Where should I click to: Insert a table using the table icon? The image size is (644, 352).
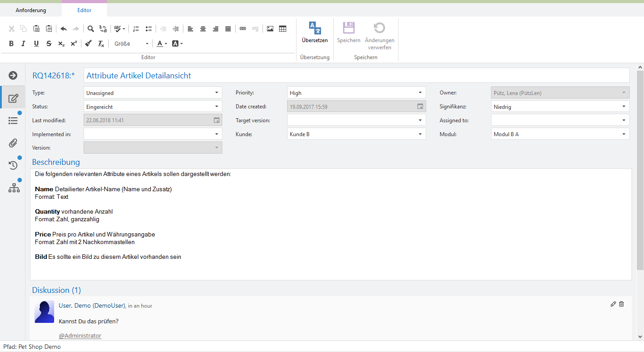tap(283, 29)
